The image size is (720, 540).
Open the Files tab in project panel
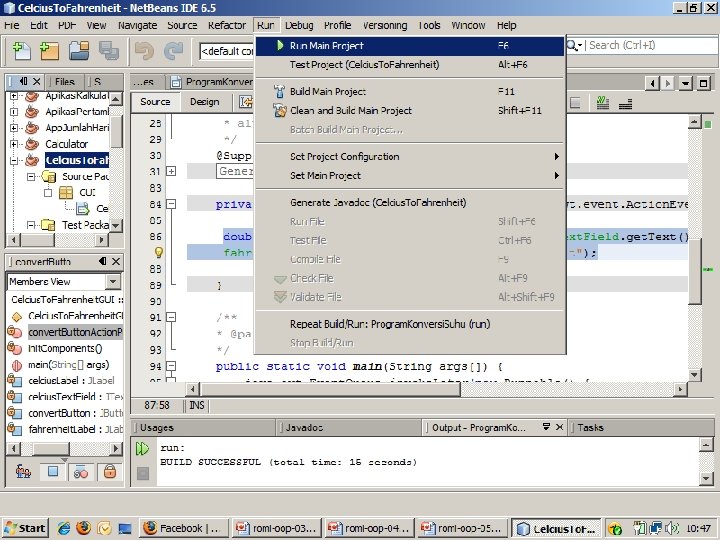(x=64, y=82)
